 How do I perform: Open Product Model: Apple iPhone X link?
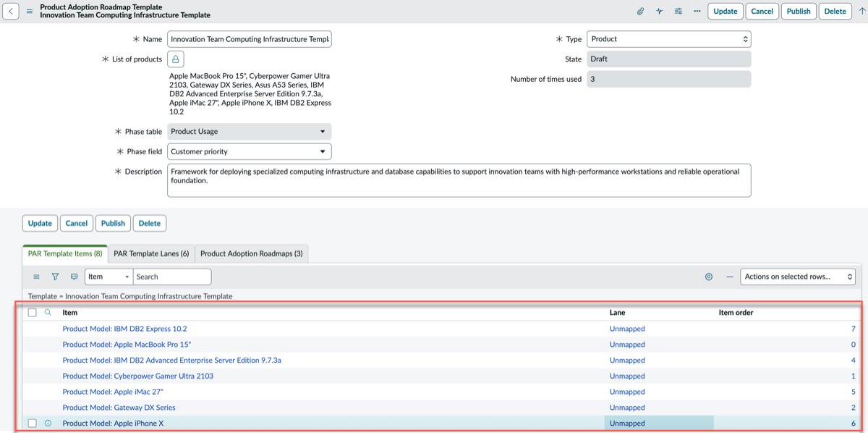[x=113, y=424]
